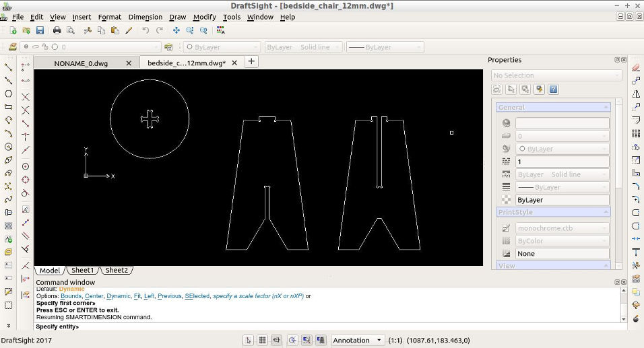Open the line weight ByLayer dropdown in toolbar

(385, 47)
